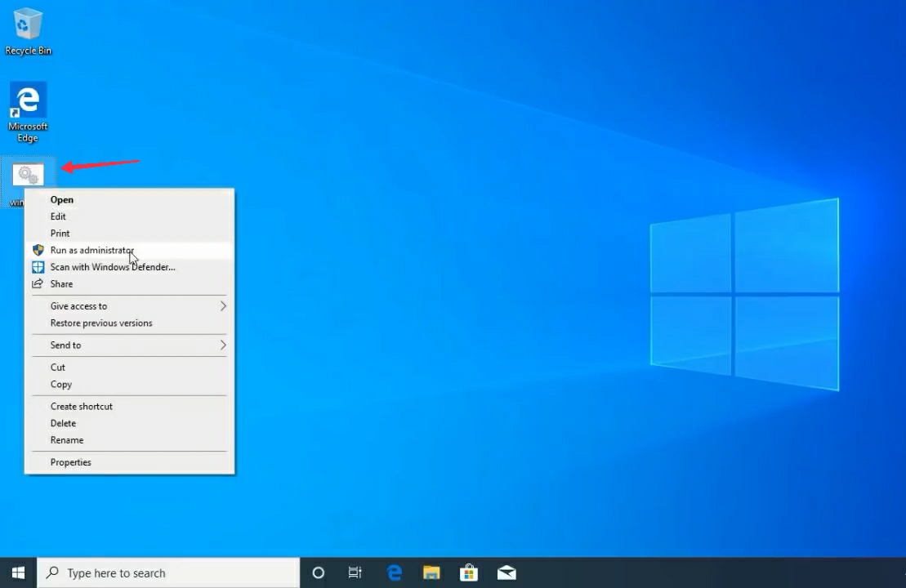Select the Microsoft Edge desktop shortcut
Image resolution: width=906 pixels, height=588 pixels.
28,101
